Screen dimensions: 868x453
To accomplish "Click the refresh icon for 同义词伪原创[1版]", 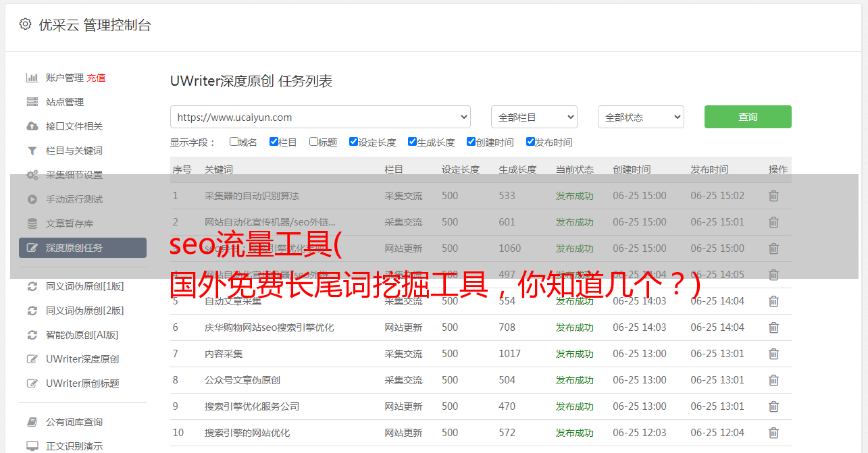I will coord(32,286).
